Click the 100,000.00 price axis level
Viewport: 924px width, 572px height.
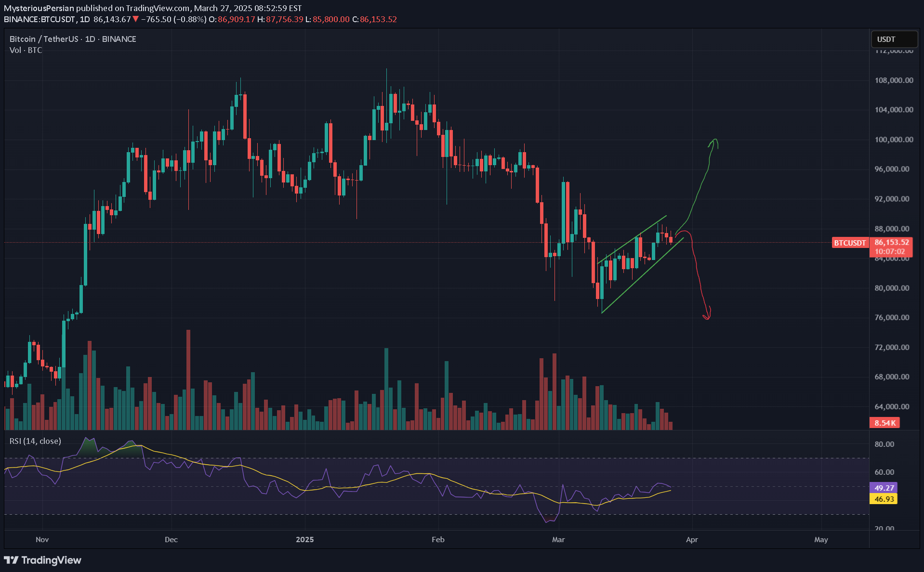(894, 140)
